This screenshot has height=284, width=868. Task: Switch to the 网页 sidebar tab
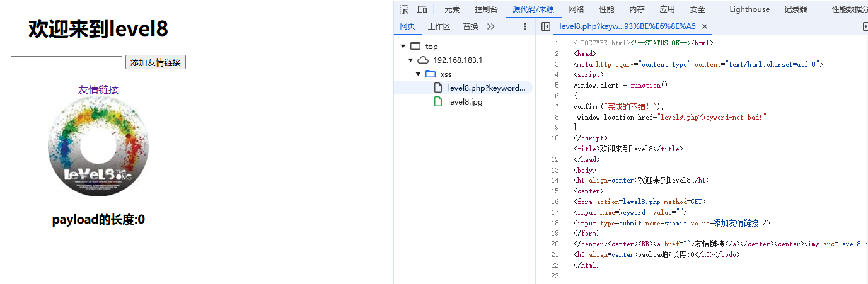click(x=408, y=26)
